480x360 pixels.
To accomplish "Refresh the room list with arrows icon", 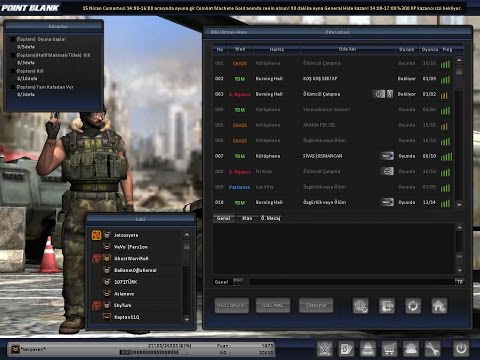I will tap(413, 305).
